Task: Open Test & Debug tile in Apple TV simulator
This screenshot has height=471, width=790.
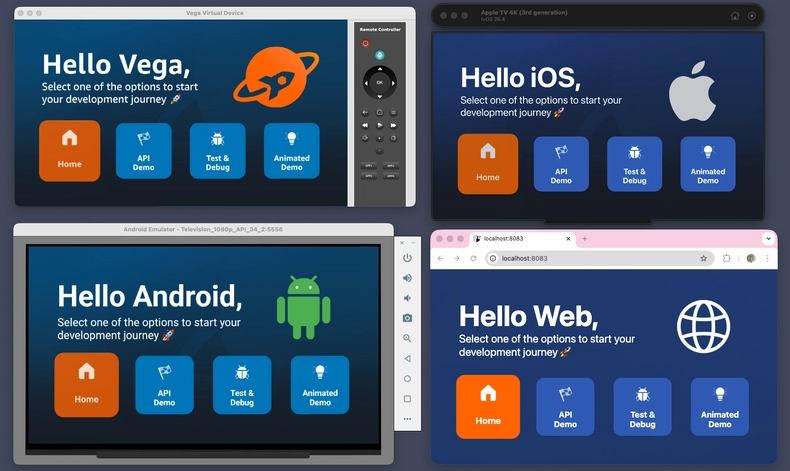Action: pyautogui.click(x=634, y=164)
